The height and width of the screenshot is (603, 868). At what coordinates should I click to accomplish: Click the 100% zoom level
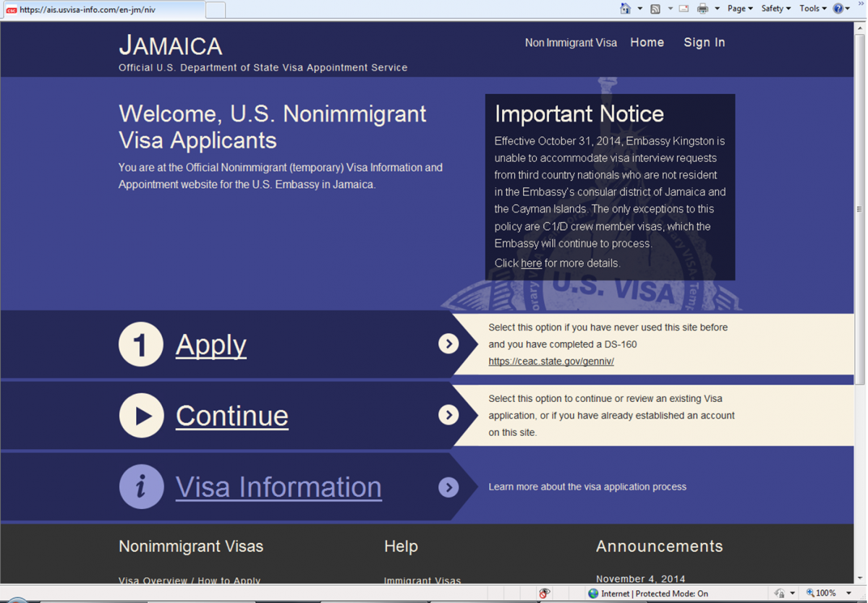click(x=826, y=594)
